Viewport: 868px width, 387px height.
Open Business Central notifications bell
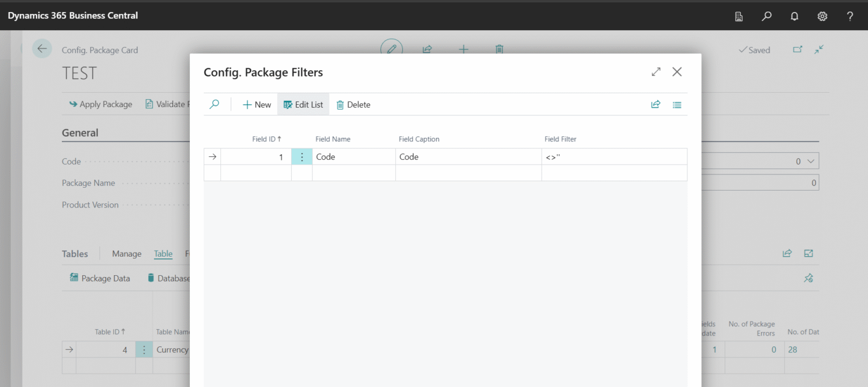pyautogui.click(x=795, y=16)
